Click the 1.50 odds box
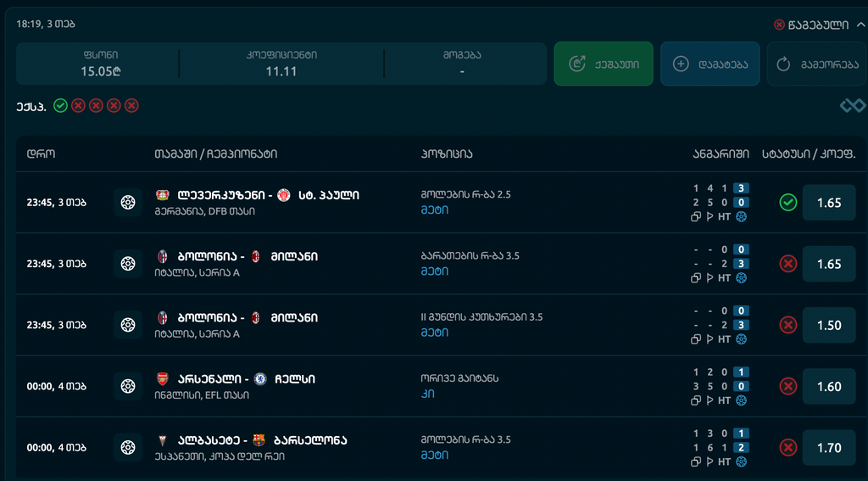 coord(829,325)
